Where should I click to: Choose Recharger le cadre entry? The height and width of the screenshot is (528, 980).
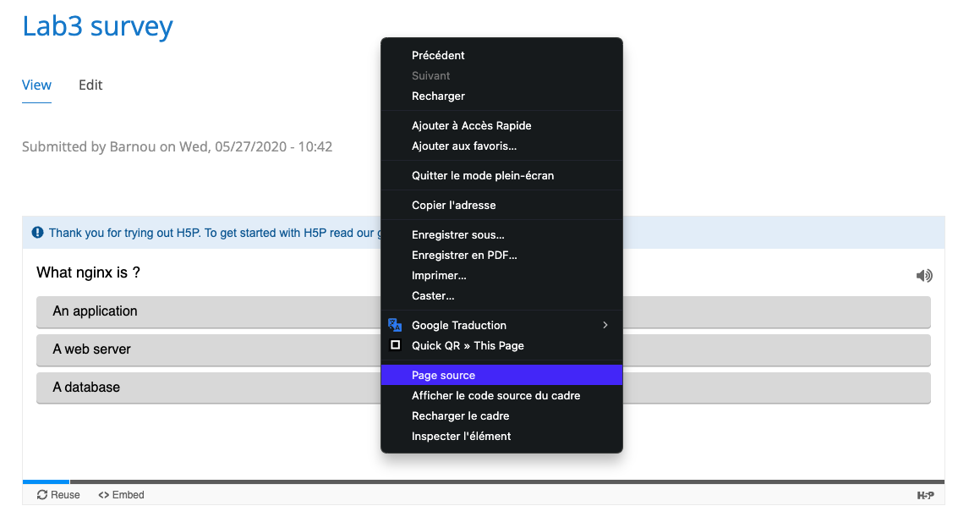501,415
